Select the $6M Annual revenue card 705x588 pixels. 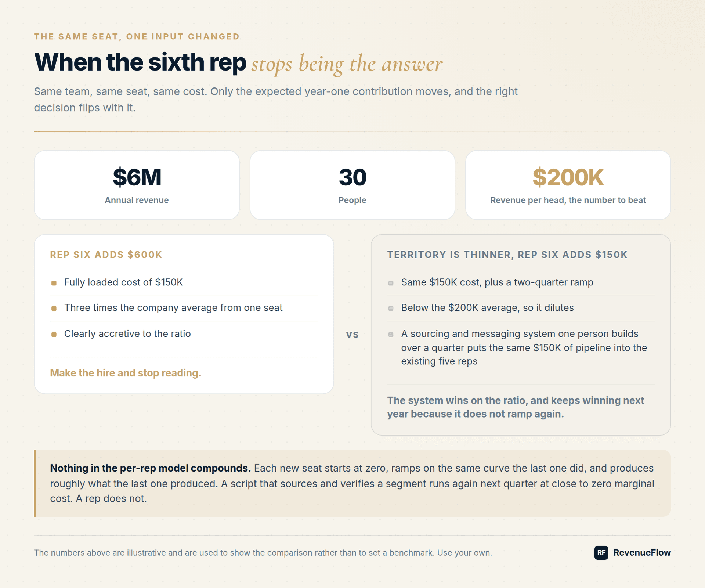tap(137, 185)
